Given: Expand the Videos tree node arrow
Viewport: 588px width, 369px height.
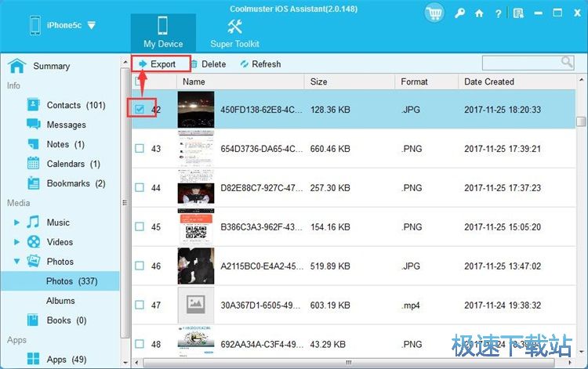Looking at the screenshot, I should tap(16, 241).
